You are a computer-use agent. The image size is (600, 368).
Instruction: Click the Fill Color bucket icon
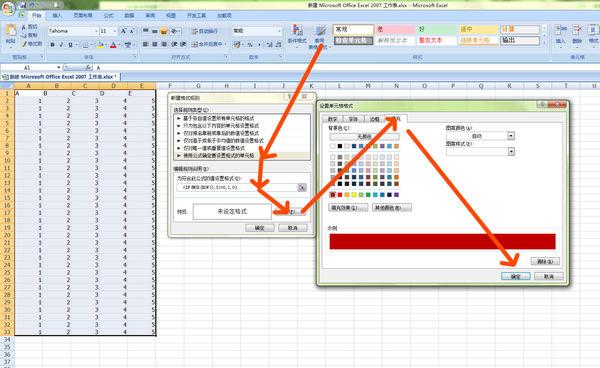[101, 45]
